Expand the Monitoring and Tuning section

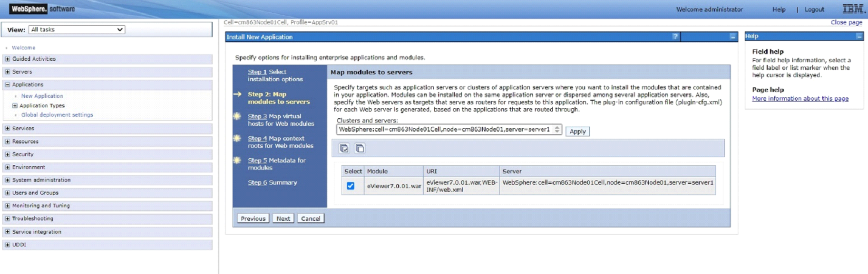(7, 206)
